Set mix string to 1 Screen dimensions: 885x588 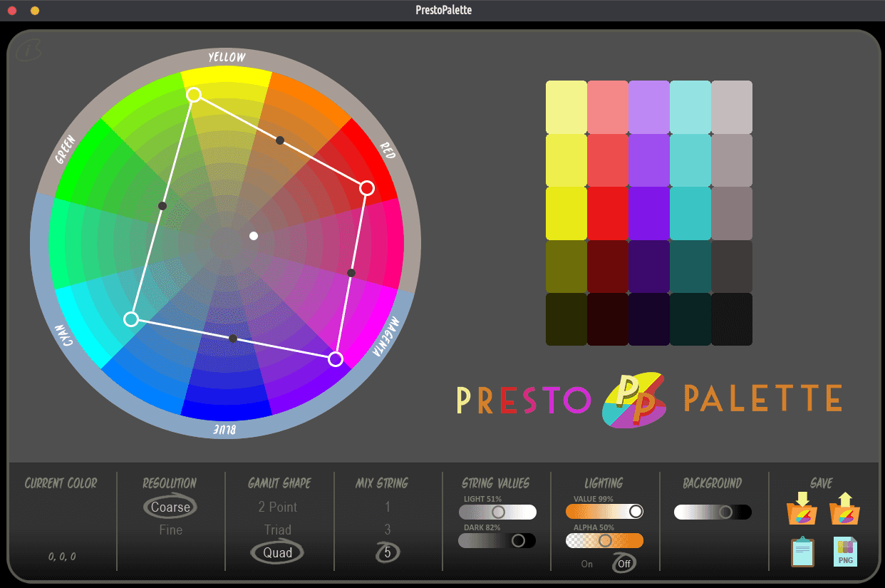[388, 507]
